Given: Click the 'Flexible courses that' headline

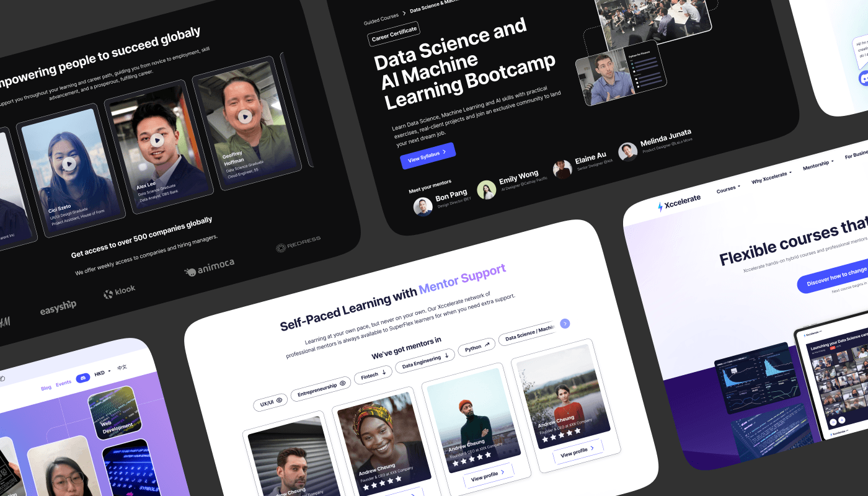Looking at the screenshot, I should (x=794, y=241).
